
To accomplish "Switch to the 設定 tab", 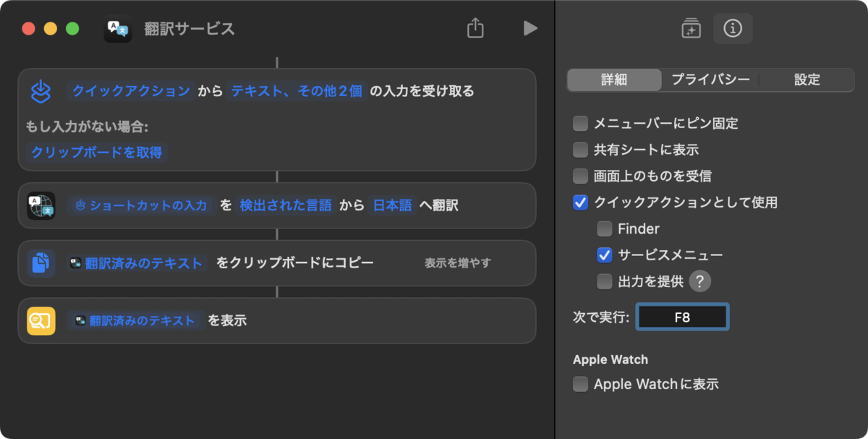I will click(x=807, y=80).
